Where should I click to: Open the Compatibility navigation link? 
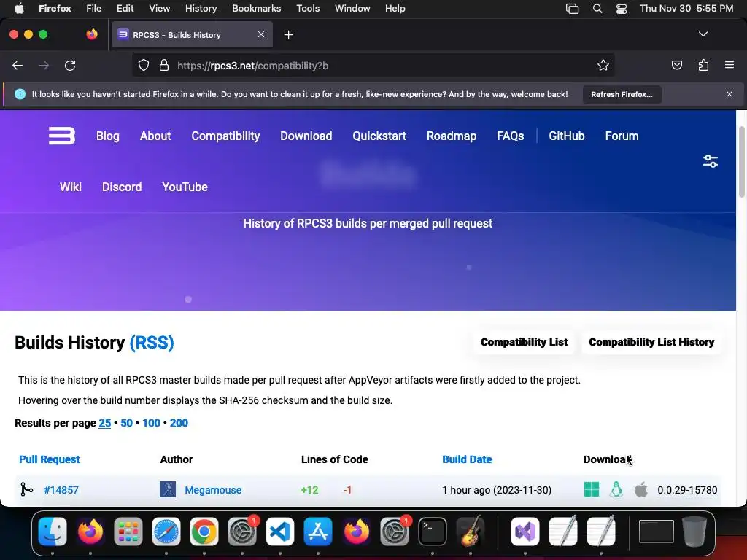pyautogui.click(x=225, y=136)
